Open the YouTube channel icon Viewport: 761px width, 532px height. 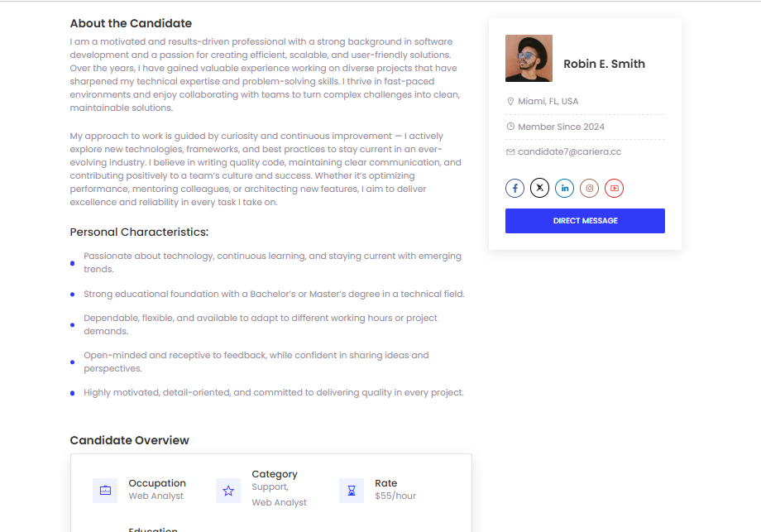click(x=615, y=189)
